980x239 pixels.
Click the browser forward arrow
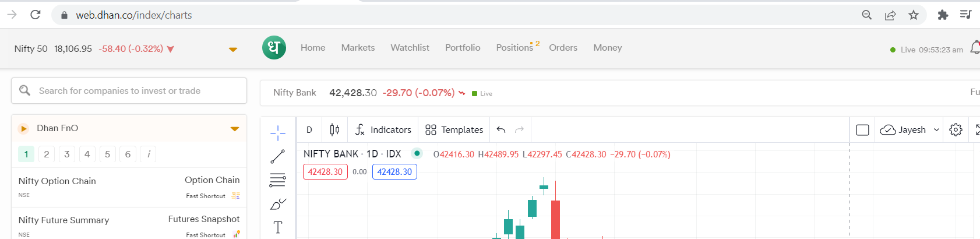click(x=12, y=15)
